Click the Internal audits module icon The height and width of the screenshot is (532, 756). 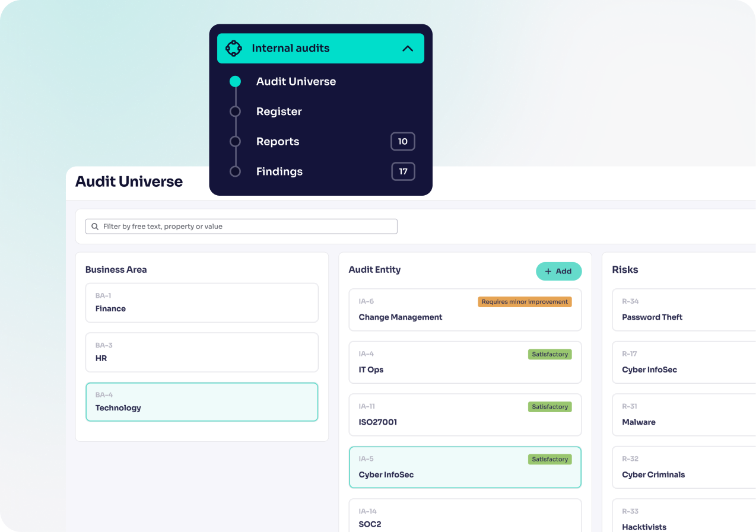[x=235, y=48]
